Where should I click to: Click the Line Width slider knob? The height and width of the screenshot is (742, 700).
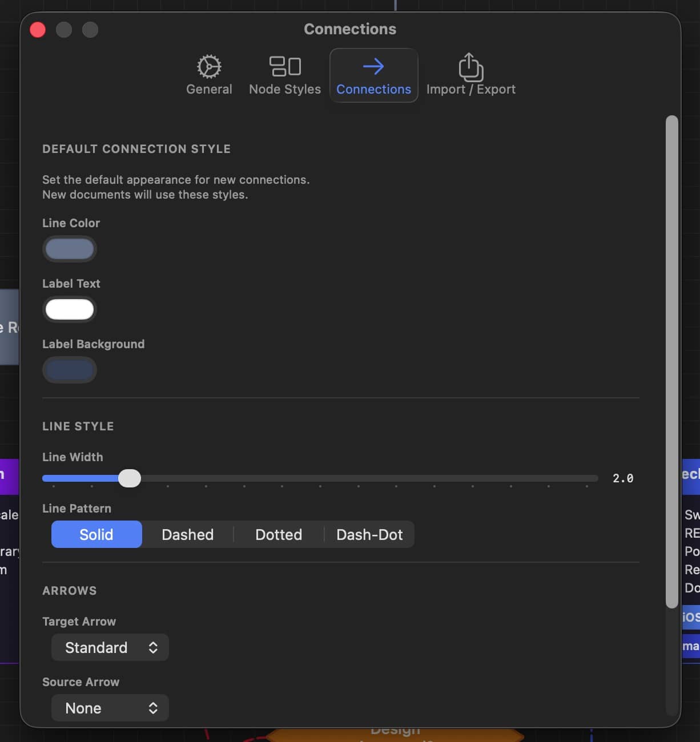[130, 478]
